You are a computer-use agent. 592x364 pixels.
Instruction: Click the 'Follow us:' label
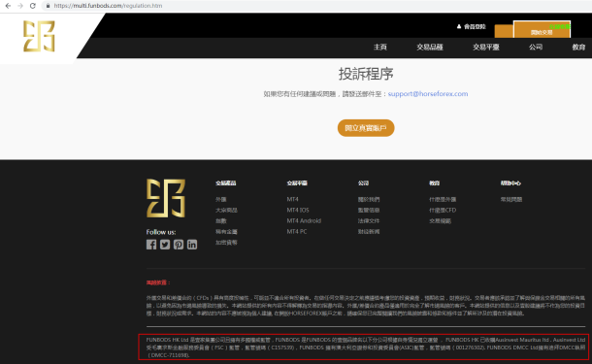[x=161, y=232]
